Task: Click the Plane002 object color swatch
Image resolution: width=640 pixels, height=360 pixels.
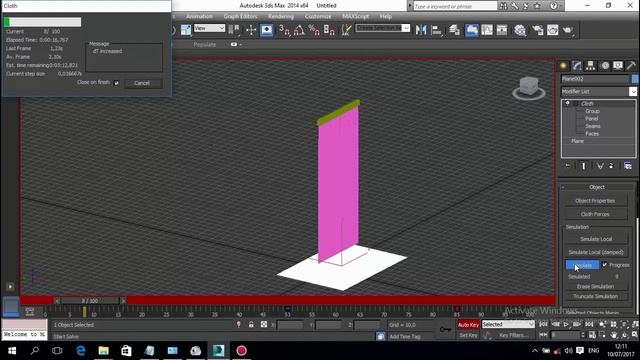Action: coord(635,79)
